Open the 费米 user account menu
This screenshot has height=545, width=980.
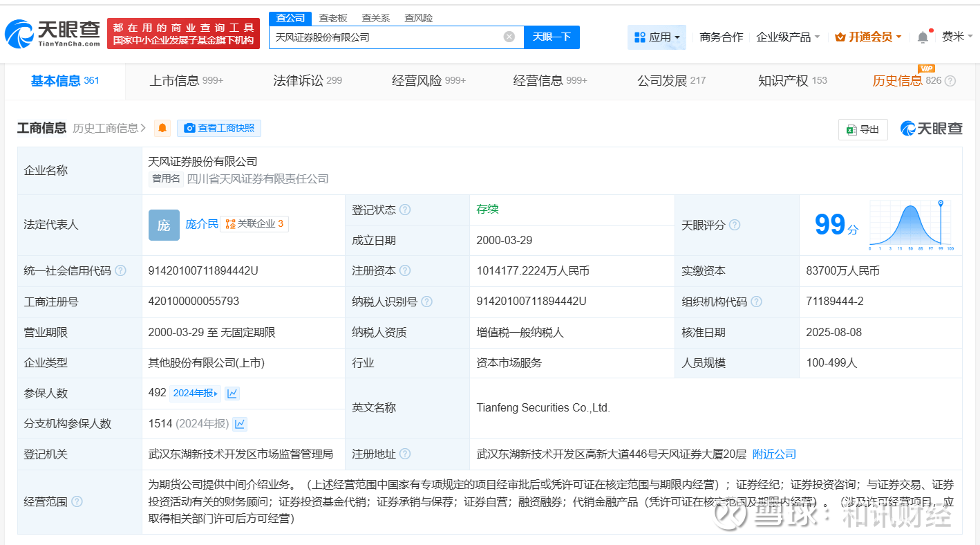click(x=957, y=37)
